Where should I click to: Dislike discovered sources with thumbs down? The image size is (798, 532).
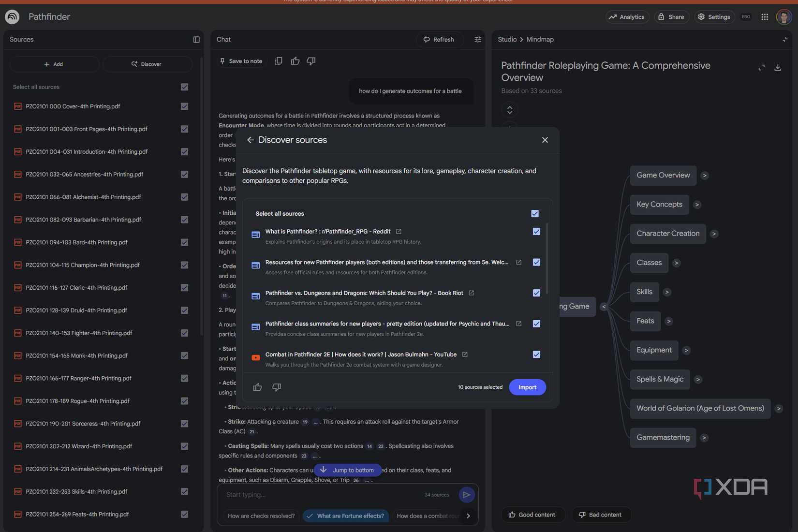click(277, 387)
